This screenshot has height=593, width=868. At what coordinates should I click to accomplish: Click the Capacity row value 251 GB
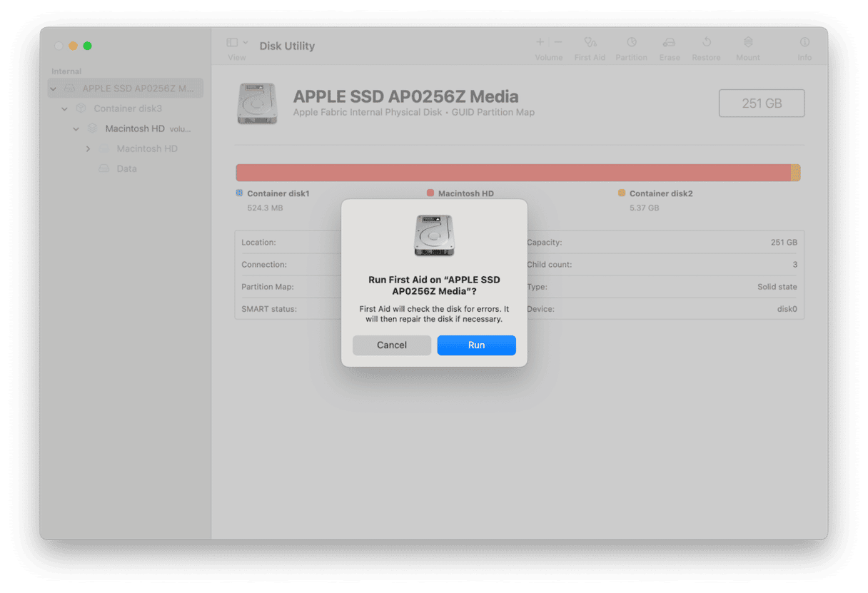pyautogui.click(x=784, y=243)
